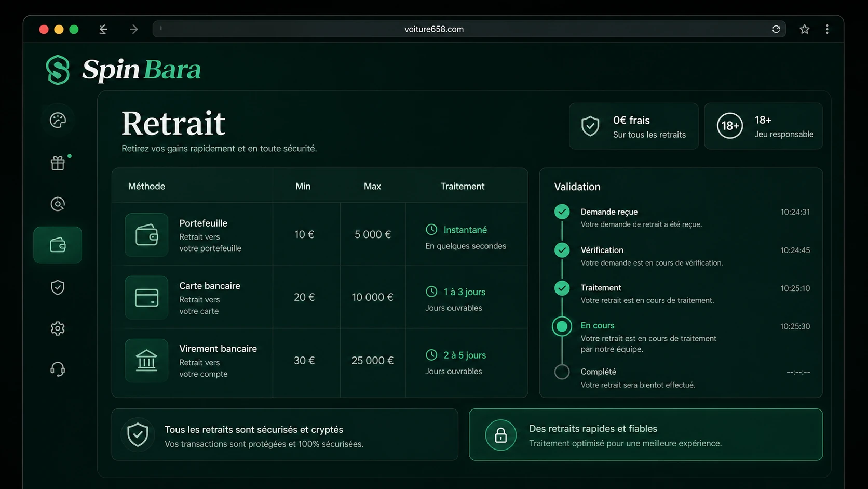The image size is (868, 489).
Task: Bookmark page with star icon
Action: pos(805,29)
